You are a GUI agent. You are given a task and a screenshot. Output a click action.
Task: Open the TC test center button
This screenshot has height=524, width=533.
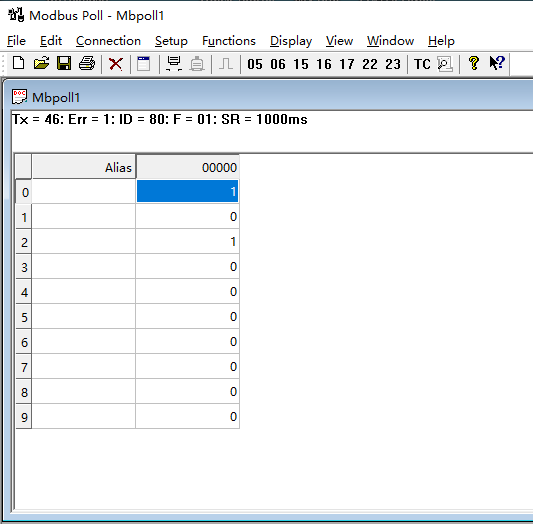[x=422, y=64]
